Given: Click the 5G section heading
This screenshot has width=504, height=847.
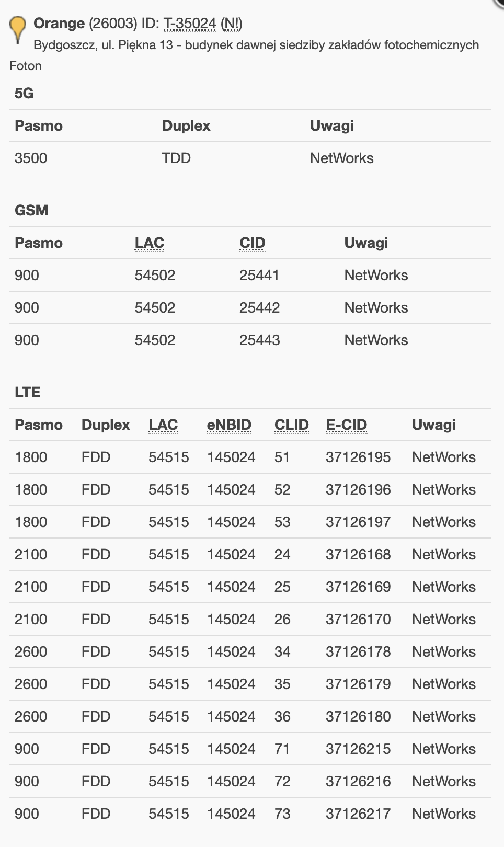Looking at the screenshot, I should tap(24, 93).
